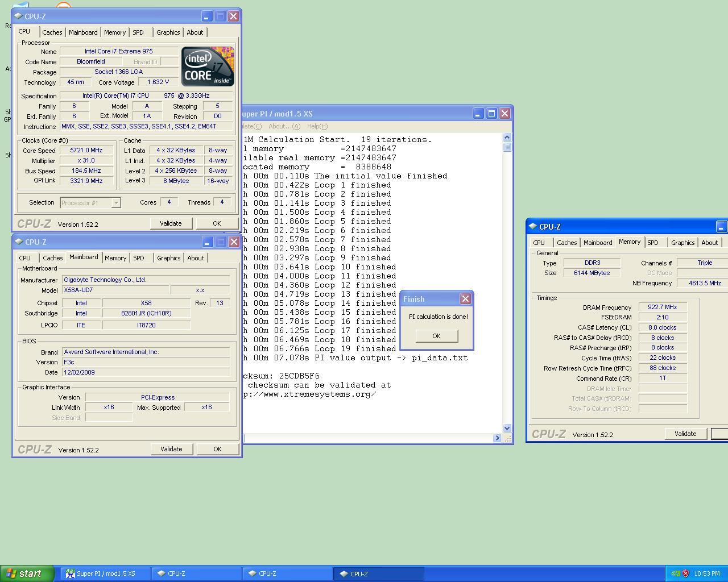Click OK in the Mainboard CPU-Z window
Viewport: 728px width, 582px height.
click(217, 449)
